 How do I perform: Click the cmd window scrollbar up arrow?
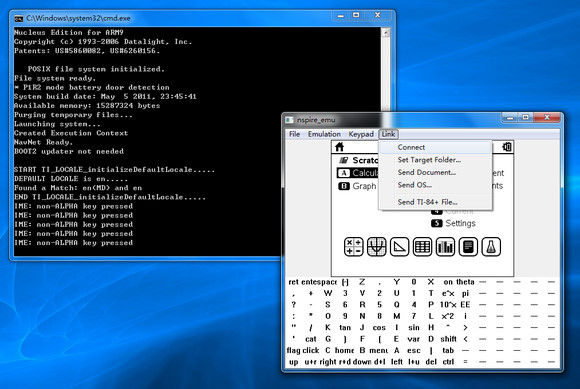click(386, 33)
